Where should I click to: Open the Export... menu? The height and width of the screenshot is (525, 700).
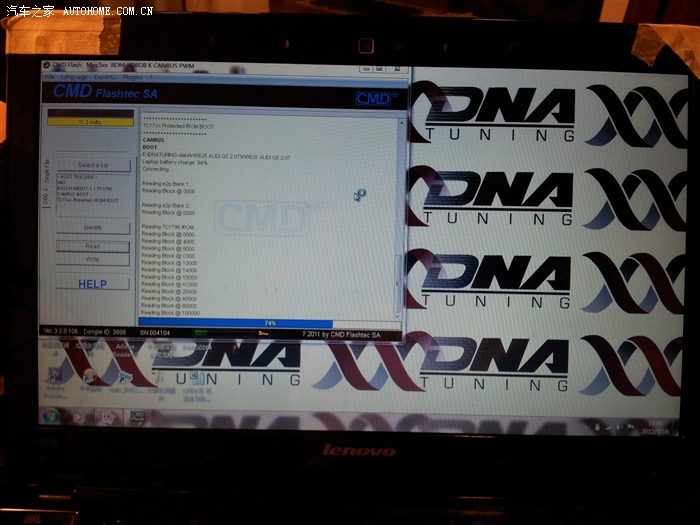pos(105,77)
